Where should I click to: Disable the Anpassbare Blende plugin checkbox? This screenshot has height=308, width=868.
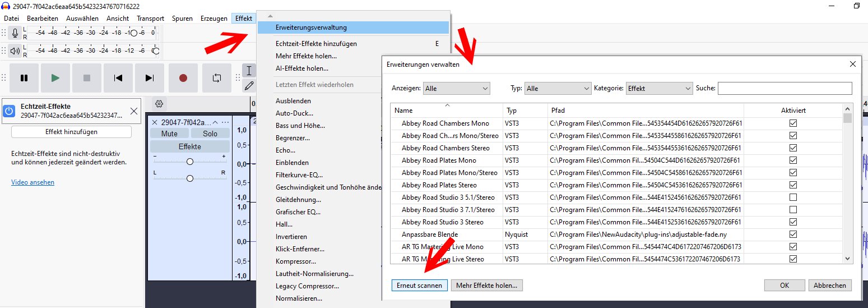pyautogui.click(x=793, y=235)
